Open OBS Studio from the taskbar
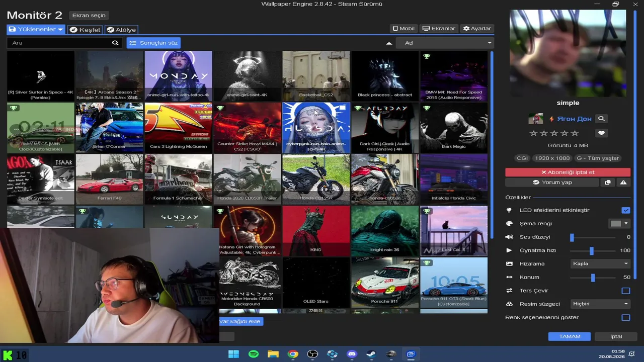The image size is (644, 362). (x=312, y=354)
